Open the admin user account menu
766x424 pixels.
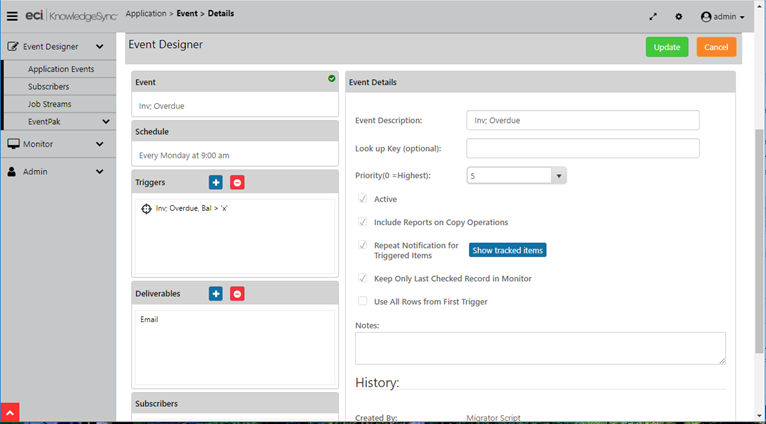pyautogui.click(x=723, y=17)
